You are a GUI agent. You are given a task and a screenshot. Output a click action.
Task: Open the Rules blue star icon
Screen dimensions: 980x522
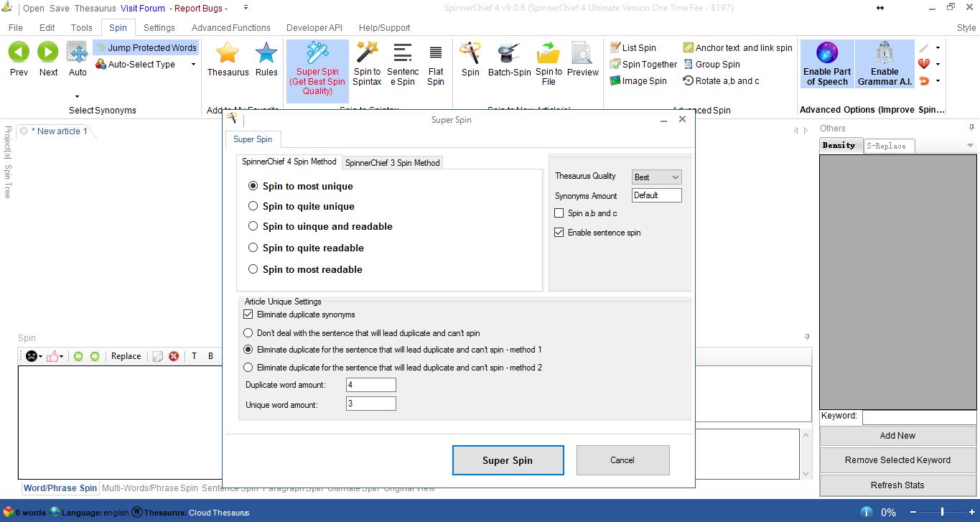[266, 54]
